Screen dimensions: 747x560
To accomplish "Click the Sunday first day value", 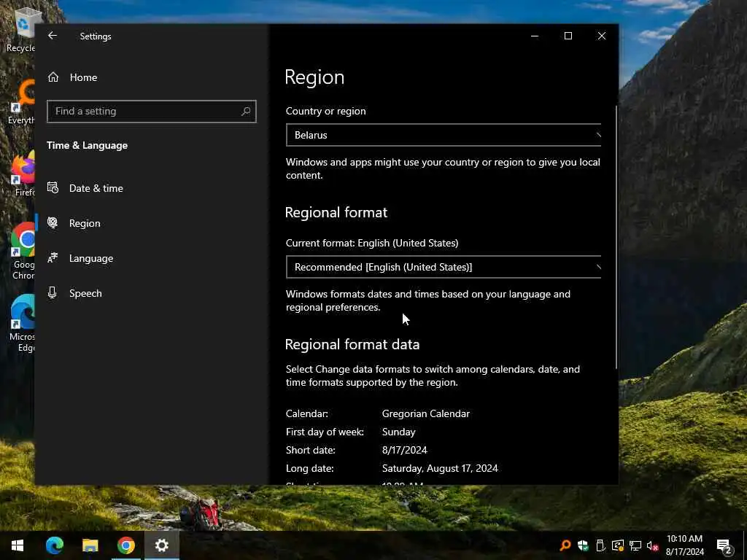I will click(399, 432).
